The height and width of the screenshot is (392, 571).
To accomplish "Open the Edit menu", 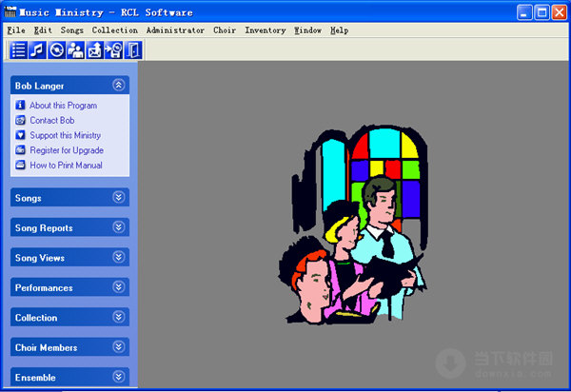I will click(43, 30).
